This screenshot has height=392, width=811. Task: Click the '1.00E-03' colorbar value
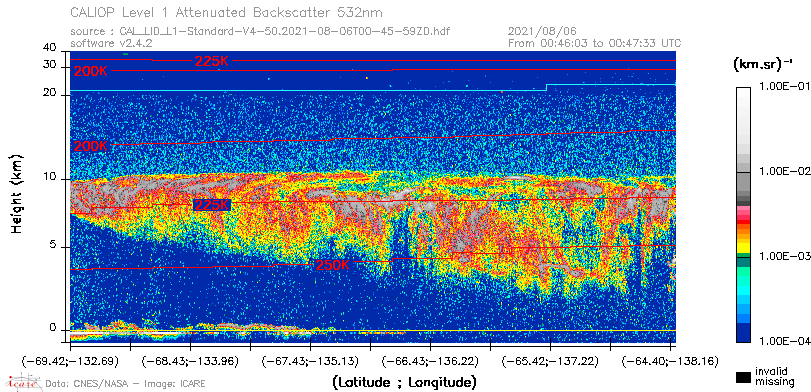[784, 256]
